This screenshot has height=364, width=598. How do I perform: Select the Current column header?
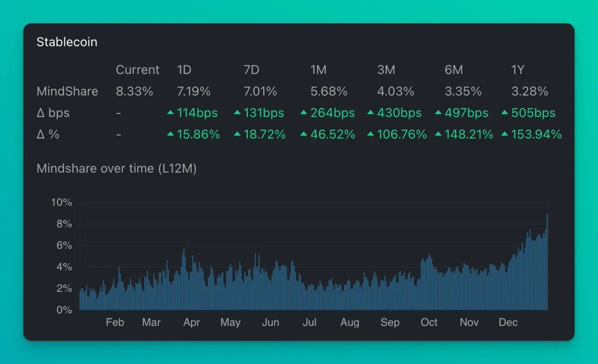coord(138,70)
